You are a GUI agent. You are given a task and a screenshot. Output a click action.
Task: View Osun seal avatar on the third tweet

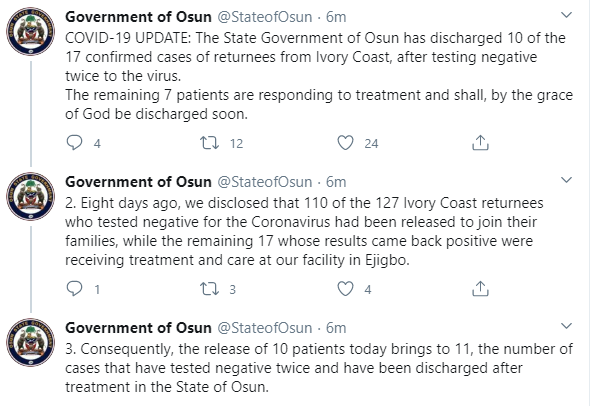(30, 342)
